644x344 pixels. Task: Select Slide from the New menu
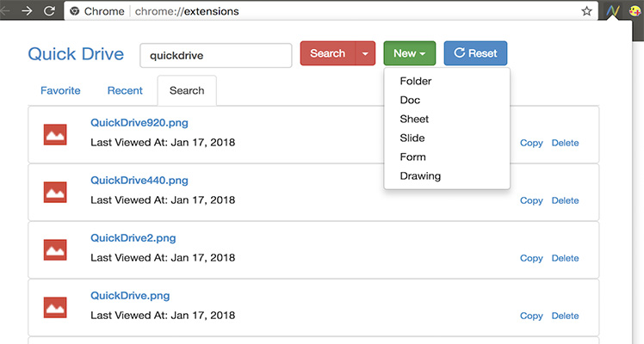(x=412, y=138)
